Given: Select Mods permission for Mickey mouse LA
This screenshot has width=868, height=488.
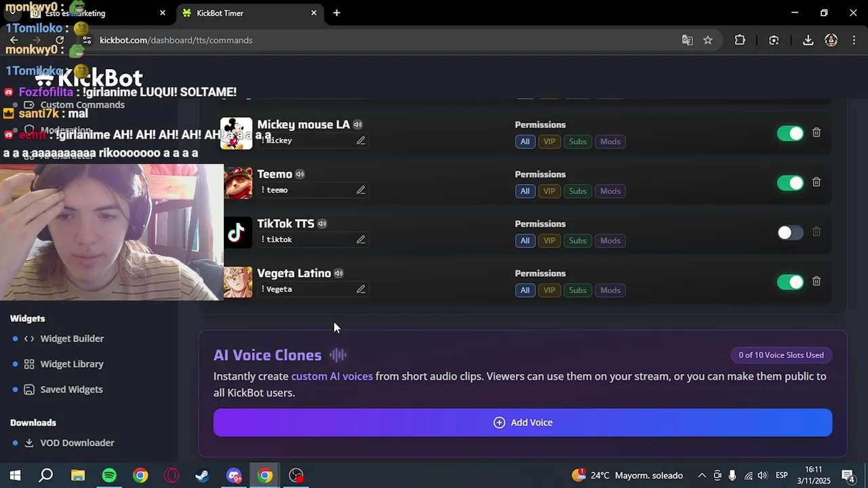Looking at the screenshot, I should click(610, 142).
